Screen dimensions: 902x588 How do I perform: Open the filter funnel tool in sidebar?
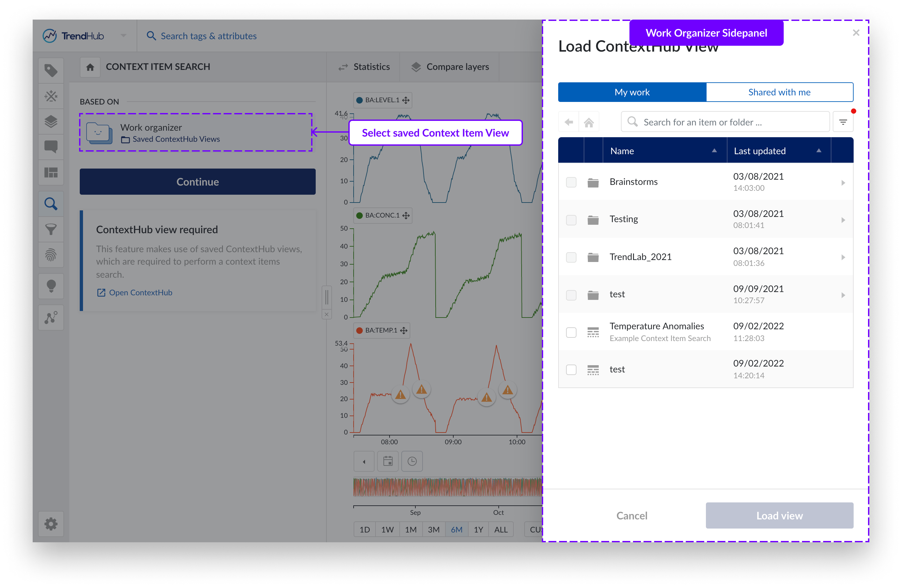pyautogui.click(x=51, y=229)
